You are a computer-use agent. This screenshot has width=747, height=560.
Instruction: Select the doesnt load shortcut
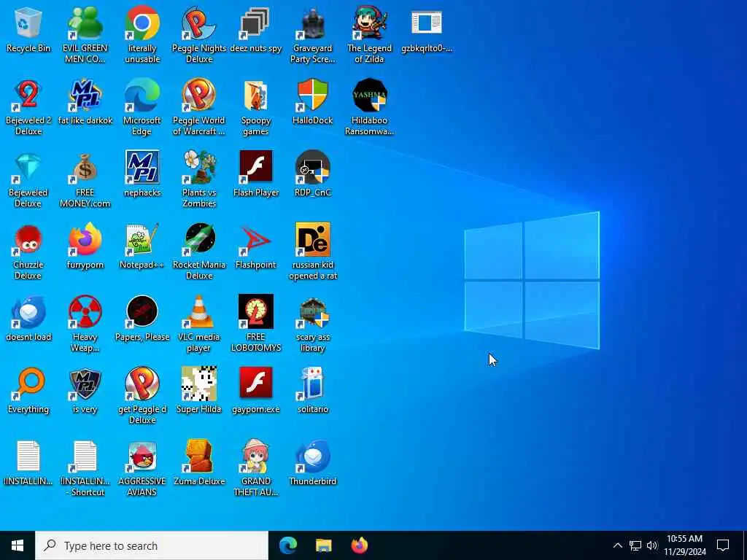coord(28,312)
